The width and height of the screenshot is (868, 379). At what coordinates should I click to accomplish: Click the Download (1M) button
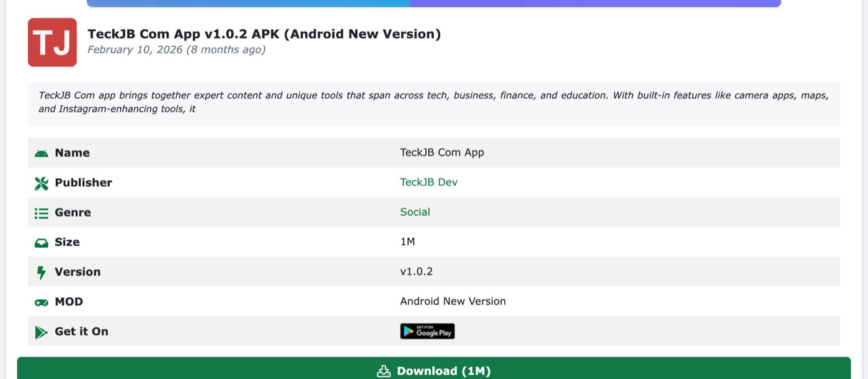(x=434, y=369)
